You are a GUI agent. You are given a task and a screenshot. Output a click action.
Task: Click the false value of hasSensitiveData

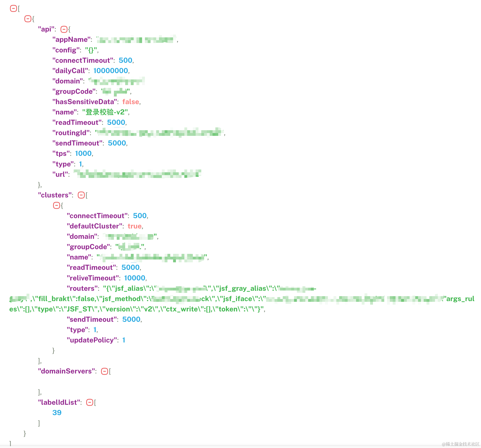(x=131, y=102)
